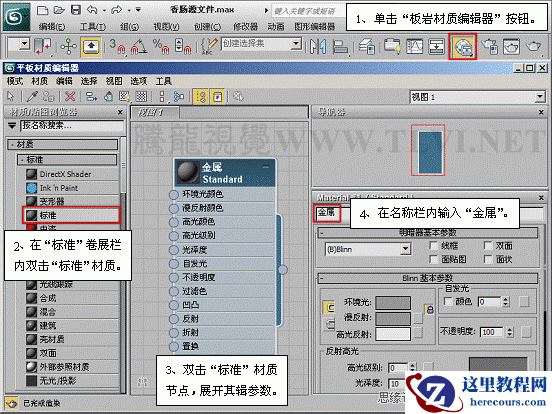Click the Lay Out Children icon

tap(179, 96)
